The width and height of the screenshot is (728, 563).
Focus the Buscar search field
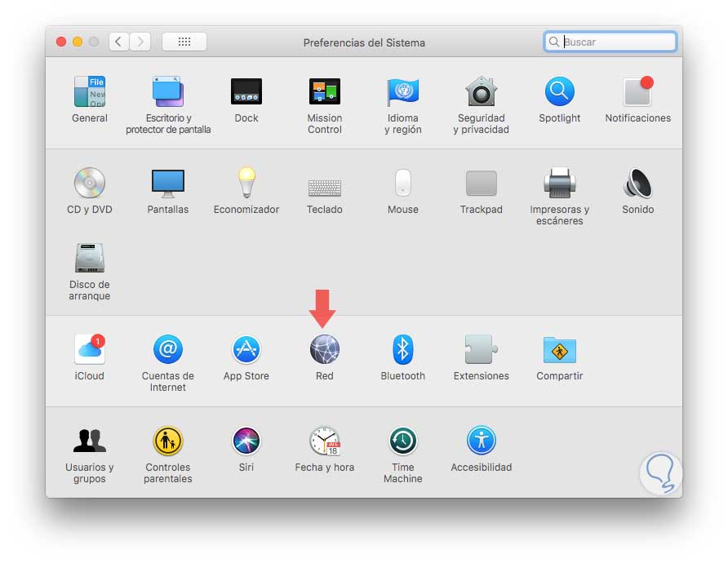click(610, 42)
